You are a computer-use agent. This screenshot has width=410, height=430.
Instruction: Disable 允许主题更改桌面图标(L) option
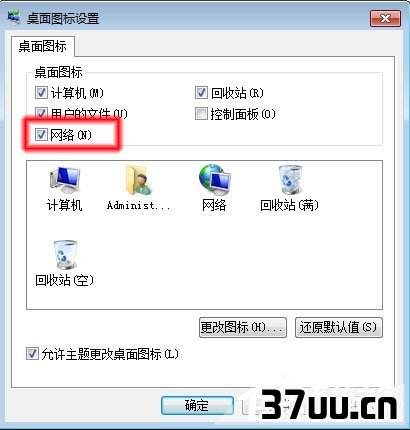pyautogui.click(x=32, y=354)
